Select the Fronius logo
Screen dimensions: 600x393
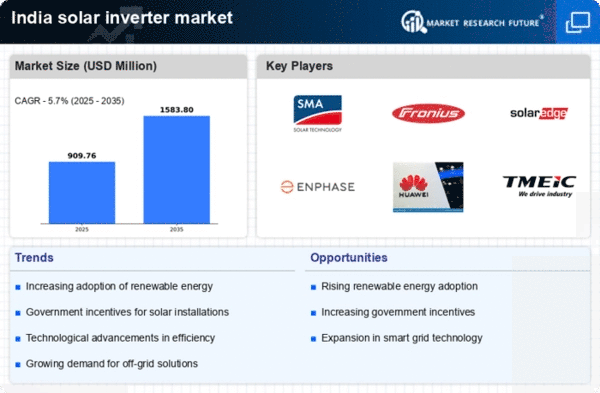[x=428, y=114]
